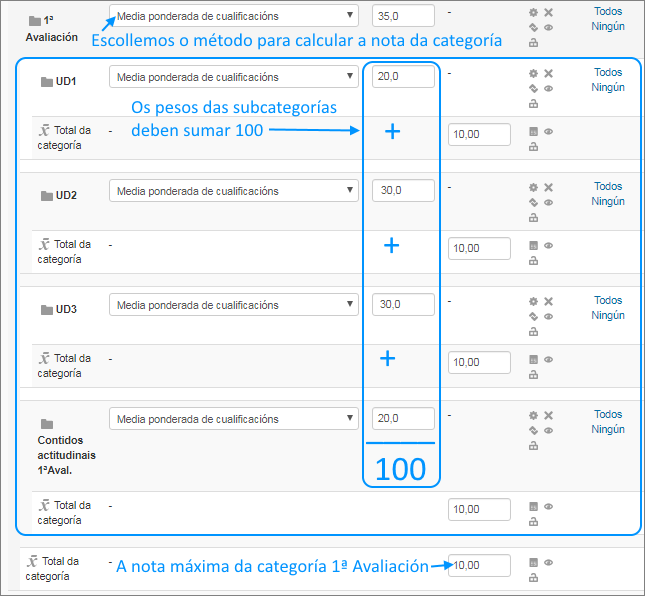The width and height of the screenshot is (645, 596).
Task: Click the lock icon in UD1 category row
Action: pos(533,104)
